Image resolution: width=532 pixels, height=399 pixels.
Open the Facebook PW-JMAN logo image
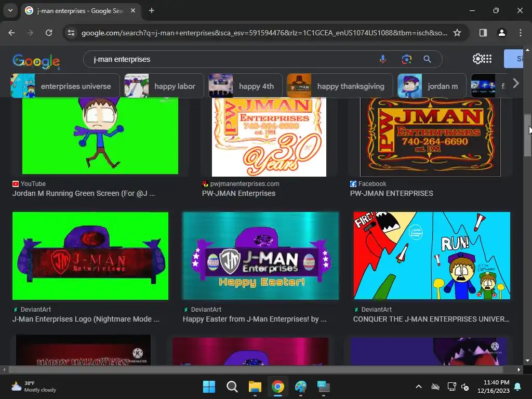coord(430,137)
